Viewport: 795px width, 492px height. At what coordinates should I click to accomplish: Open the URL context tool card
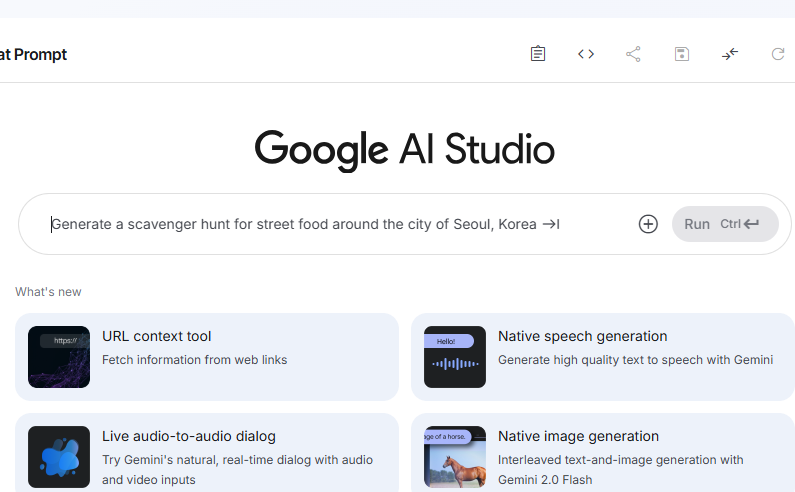click(207, 357)
